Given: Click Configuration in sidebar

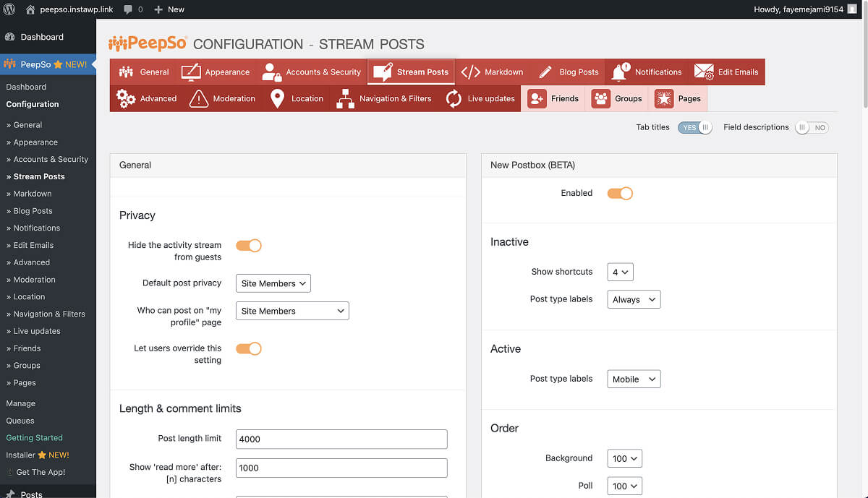Looking at the screenshot, I should [x=33, y=104].
